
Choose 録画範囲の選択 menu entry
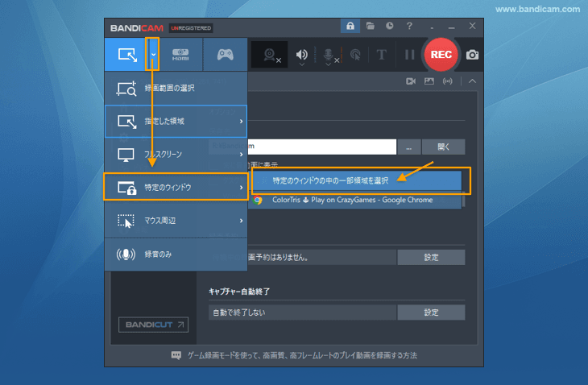coord(176,89)
